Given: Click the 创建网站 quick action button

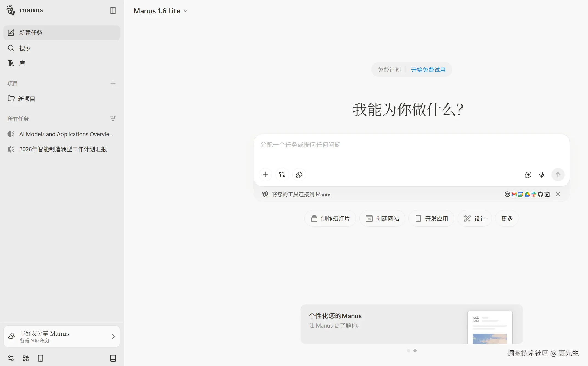Looking at the screenshot, I should (x=382, y=218).
